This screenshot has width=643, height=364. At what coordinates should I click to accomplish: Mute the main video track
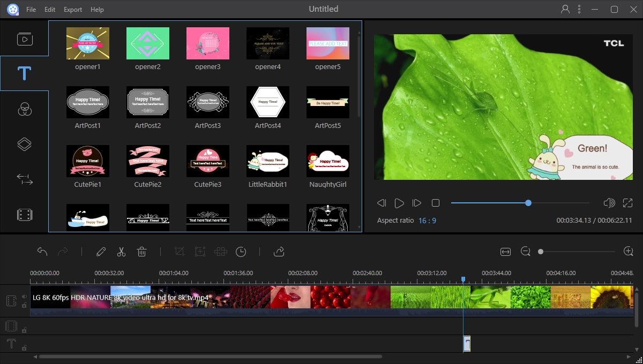point(24,296)
